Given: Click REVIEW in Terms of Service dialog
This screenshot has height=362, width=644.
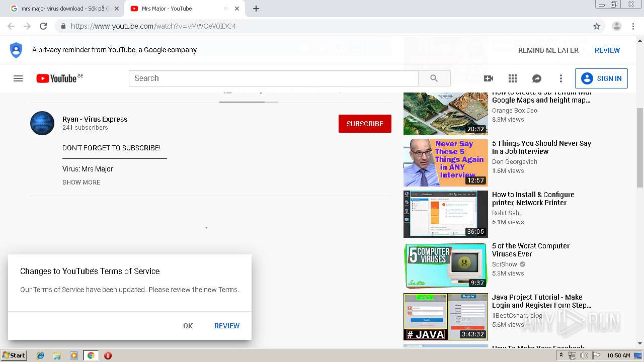Looking at the screenshot, I should [227, 326].
